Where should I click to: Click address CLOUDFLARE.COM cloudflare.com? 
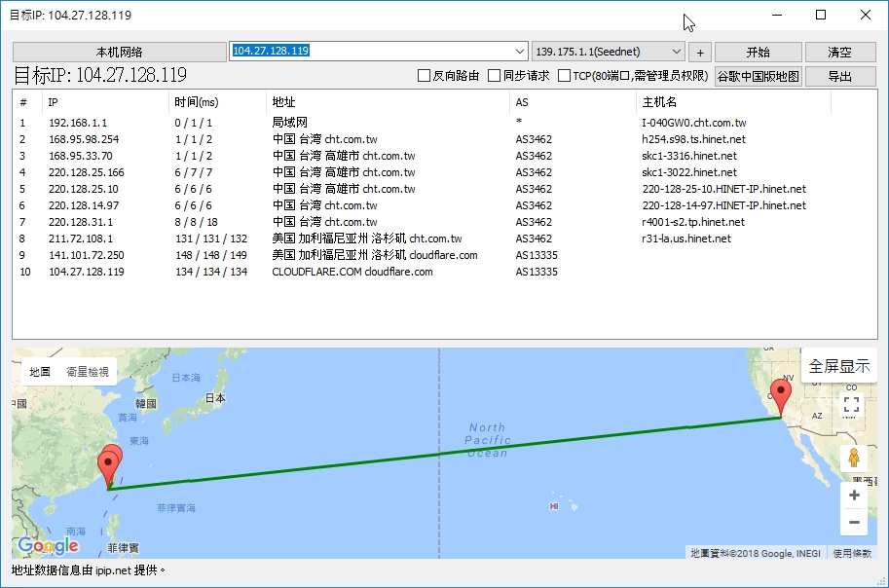coord(352,272)
